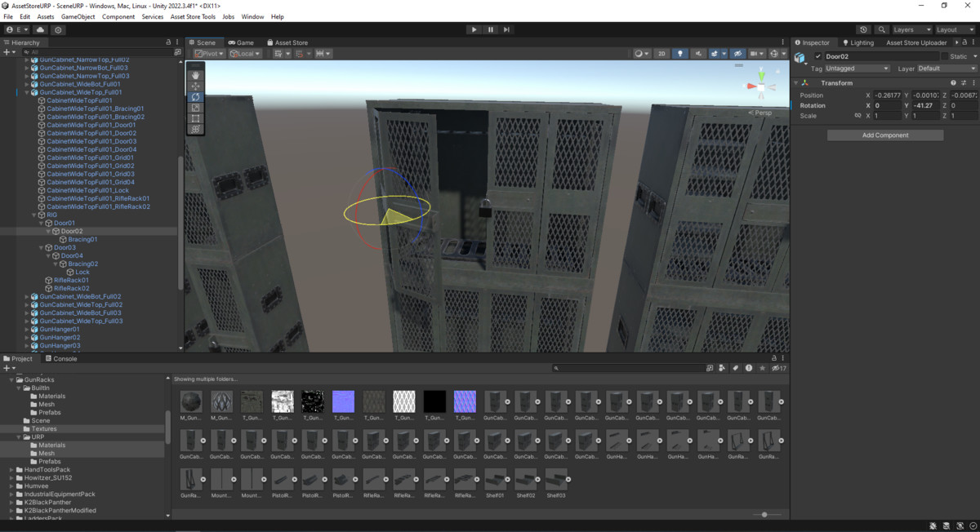Image resolution: width=980 pixels, height=532 pixels.
Task: Select the Scale tool
Action: 194,109
